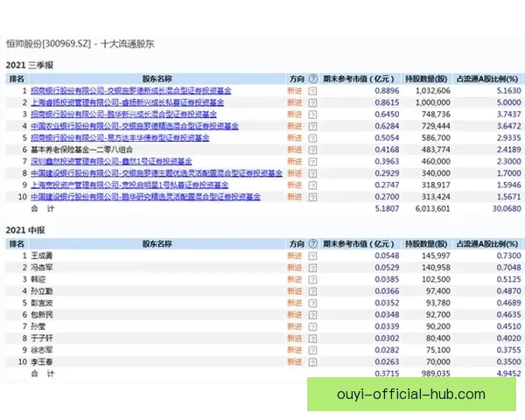Open the help icon in the 1,032,606 shares row

point(312,91)
